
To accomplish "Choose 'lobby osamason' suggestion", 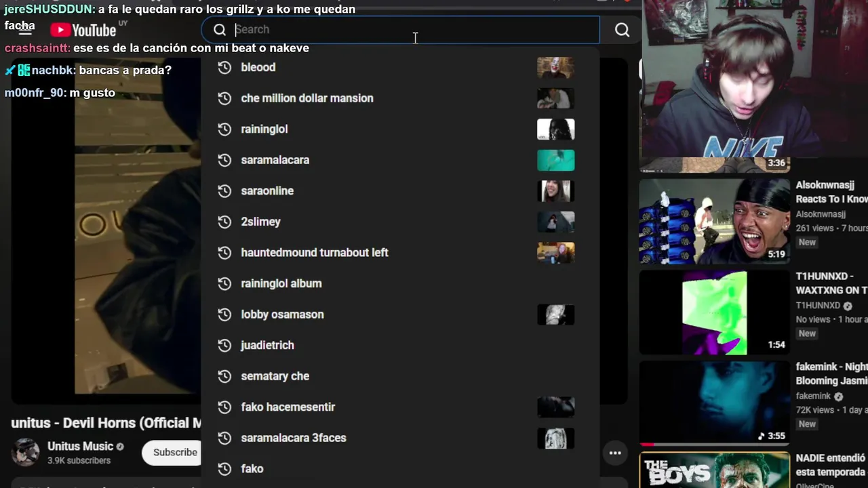I will point(400,314).
